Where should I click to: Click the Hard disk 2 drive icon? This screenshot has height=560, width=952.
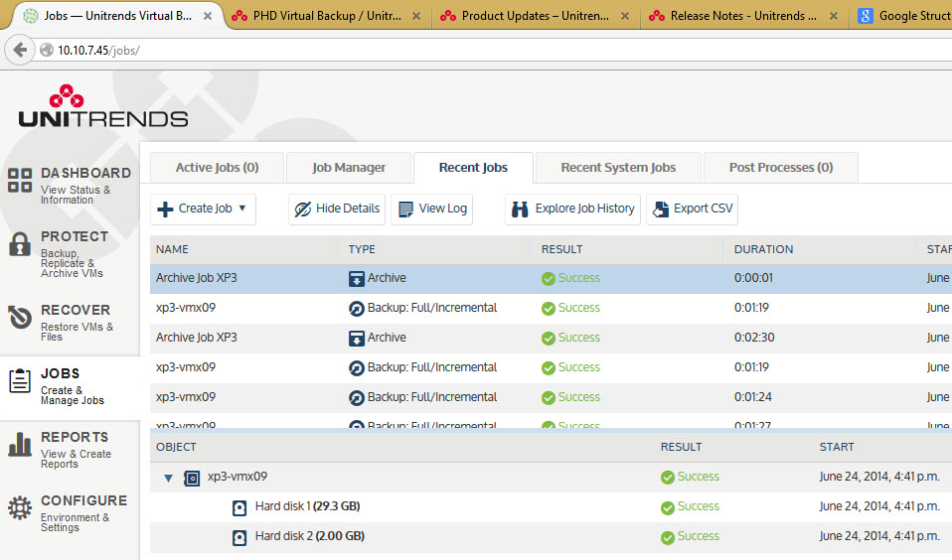click(x=239, y=537)
